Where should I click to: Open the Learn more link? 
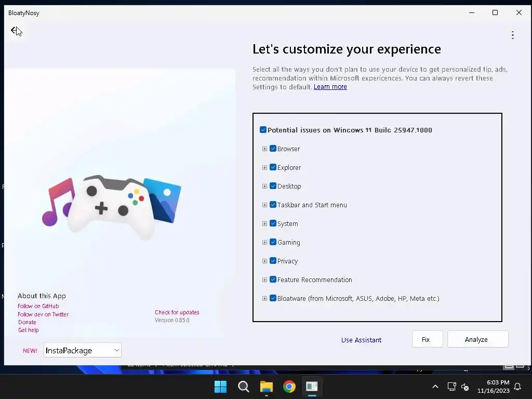click(x=330, y=87)
